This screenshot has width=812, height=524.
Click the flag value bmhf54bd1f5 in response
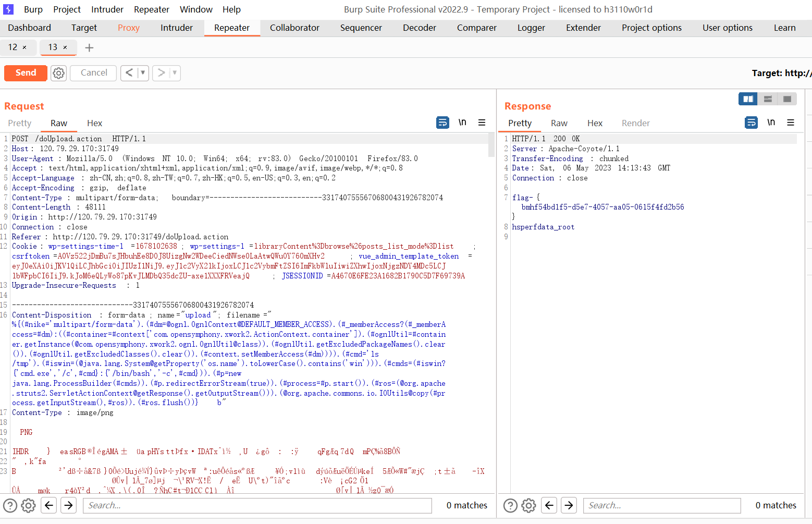pos(602,207)
